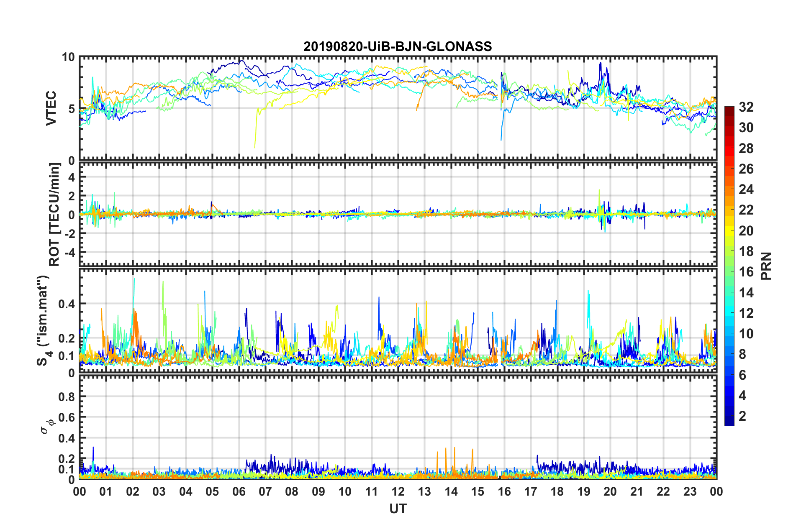Click the S4 ("ism.mat") axis label
The width and height of the screenshot is (796, 532).
tap(44, 320)
